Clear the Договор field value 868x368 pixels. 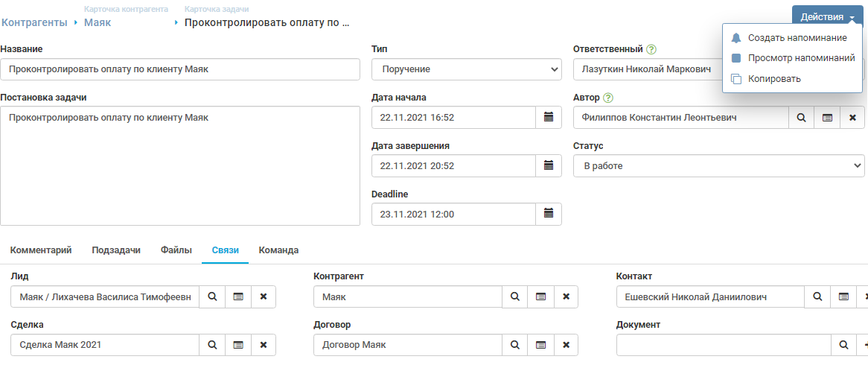tap(566, 345)
